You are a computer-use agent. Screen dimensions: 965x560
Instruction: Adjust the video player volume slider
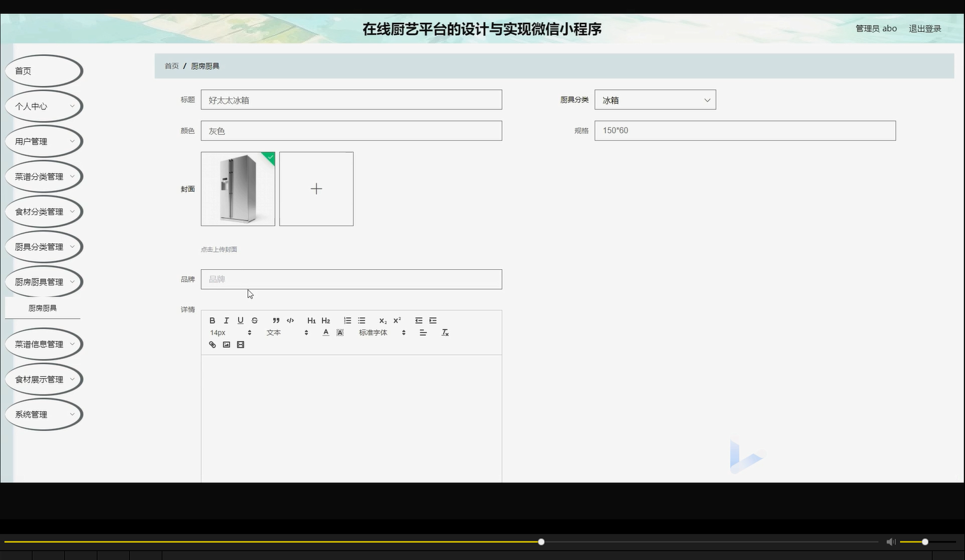click(x=927, y=542)
